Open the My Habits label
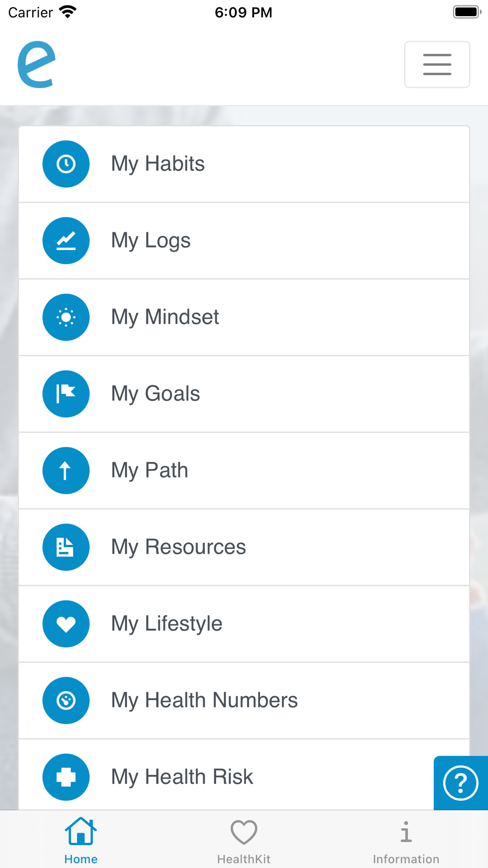The height and width of the screenshot is (868, 488). [158, 164]
